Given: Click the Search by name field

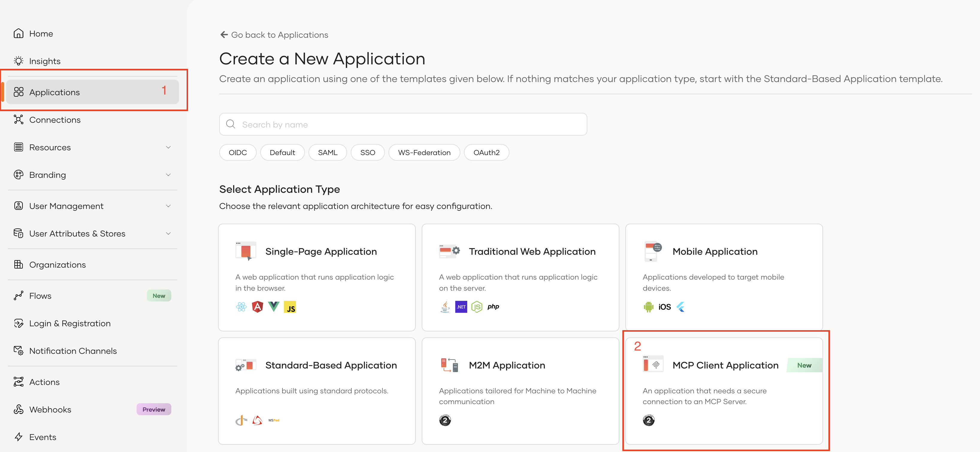Looking at the screenshot, I should (403, 124).
